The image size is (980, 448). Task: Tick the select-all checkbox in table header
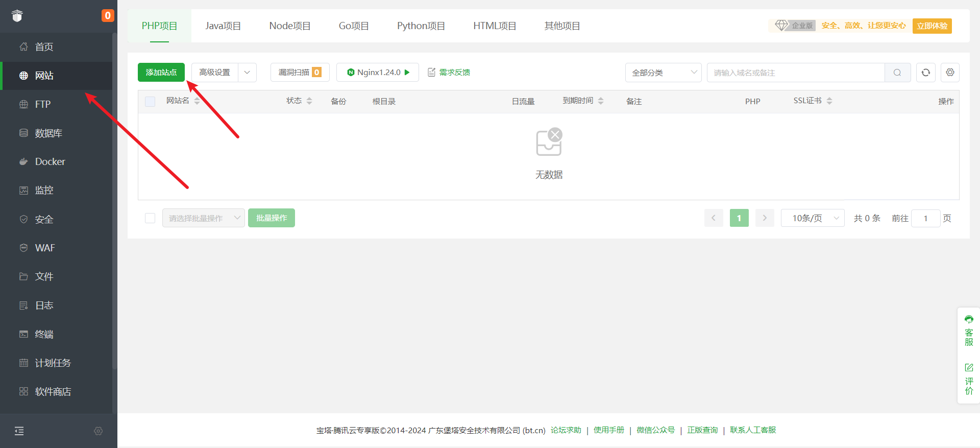pos(150,102)
